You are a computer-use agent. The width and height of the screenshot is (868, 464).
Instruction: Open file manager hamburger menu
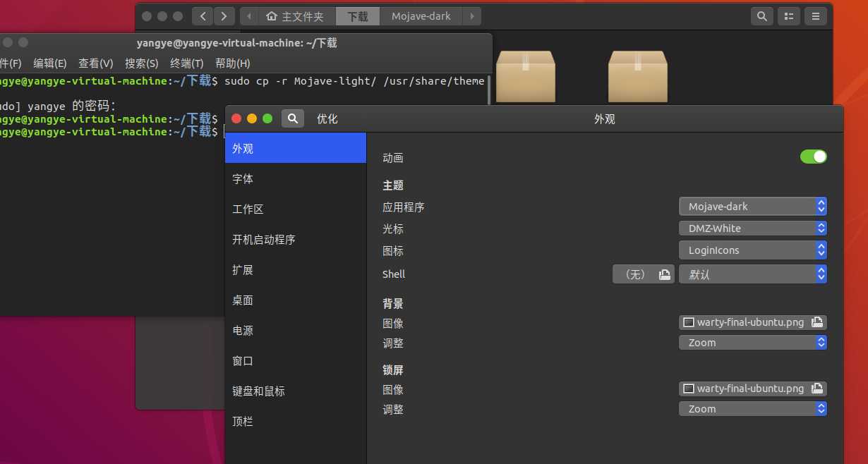(x=816, y=16)
